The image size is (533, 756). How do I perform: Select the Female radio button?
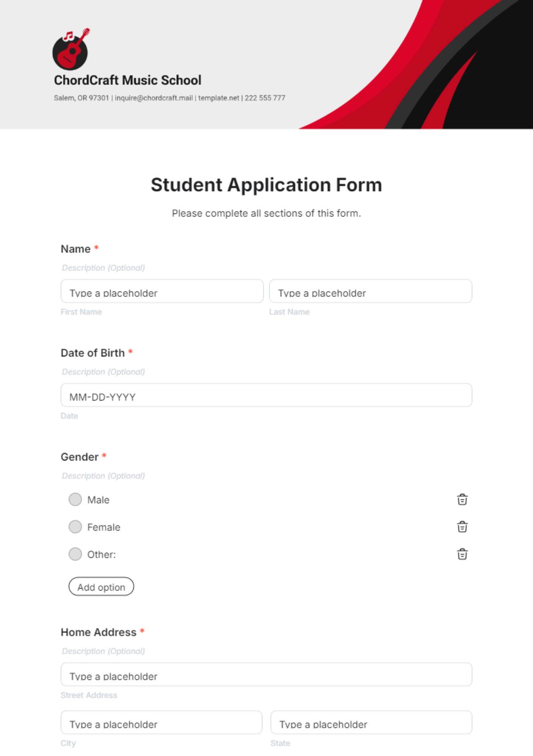[x=76, y=527]
